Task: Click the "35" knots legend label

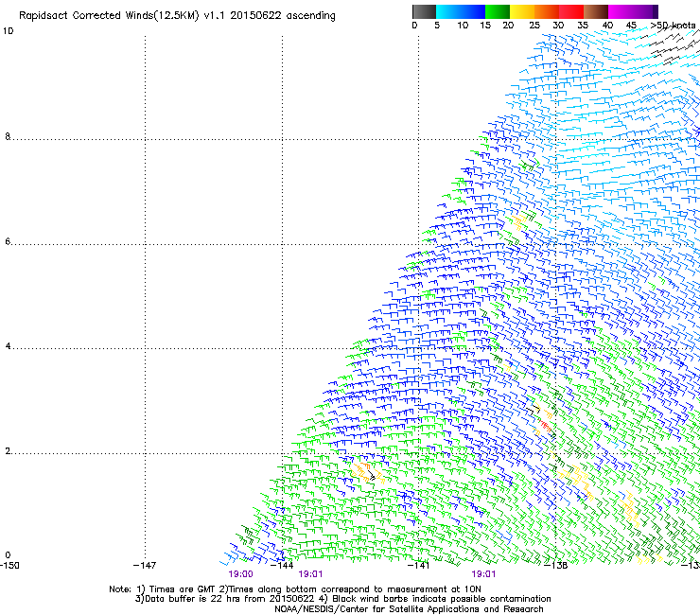Action: (583, 26)
